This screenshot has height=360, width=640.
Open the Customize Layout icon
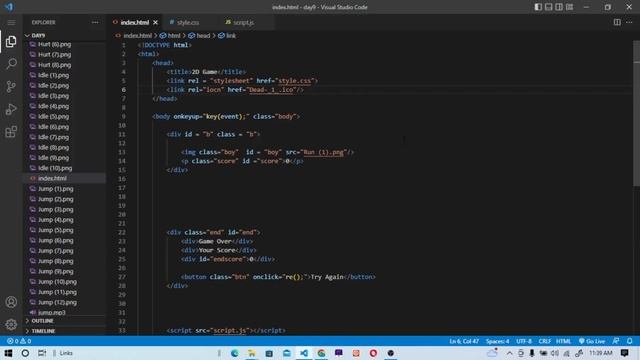[569, 7]
